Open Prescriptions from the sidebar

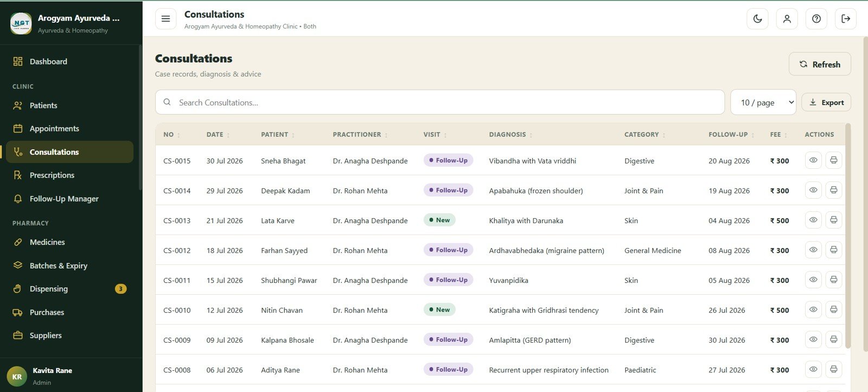point(69,175)
